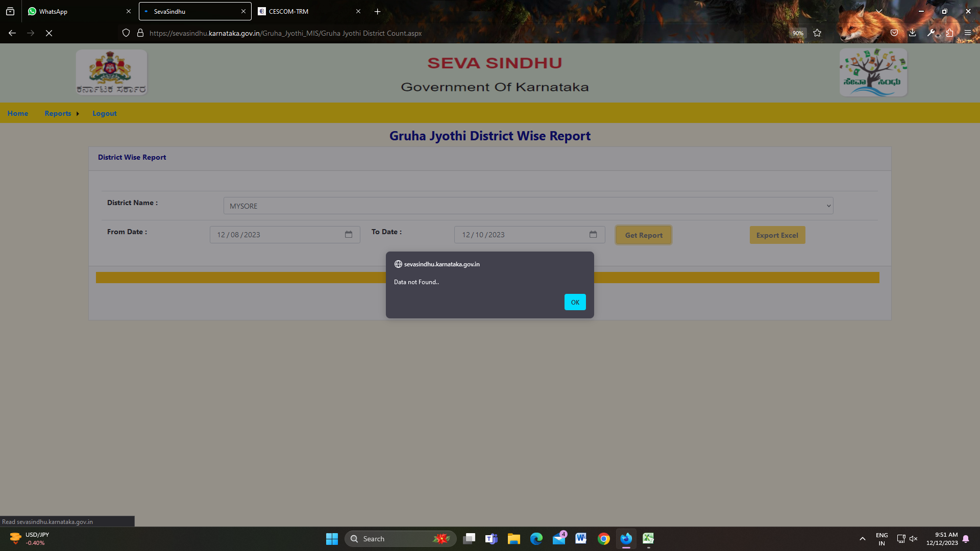Open the USD/JPY widget in the taskbar

pyautogui.click(x=30, y=539)
